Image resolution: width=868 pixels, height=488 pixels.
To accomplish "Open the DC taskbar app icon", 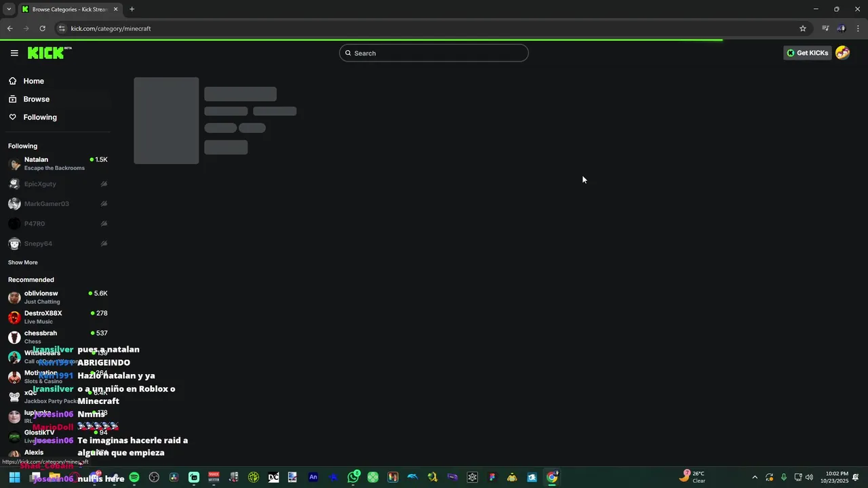I will (273, 477).
